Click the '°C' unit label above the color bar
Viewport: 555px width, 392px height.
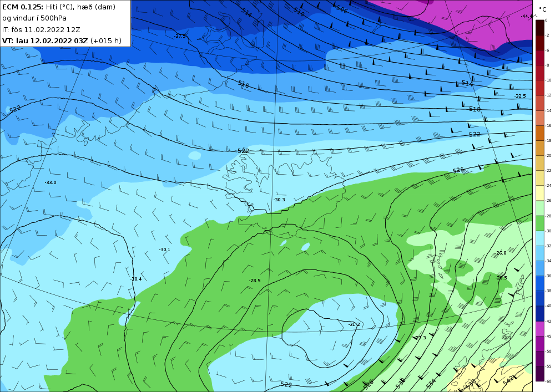point(542,10)
